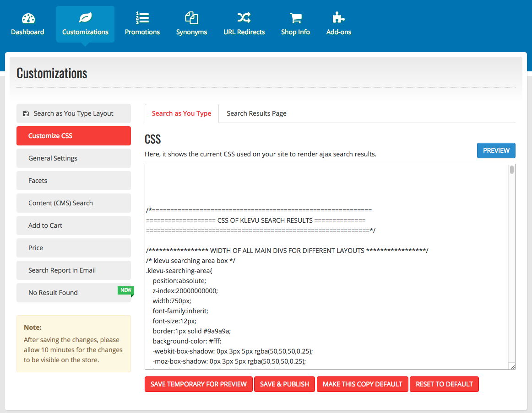
Task: Click save icon beside Search as You Type Layout
Action: pos(26,113)
